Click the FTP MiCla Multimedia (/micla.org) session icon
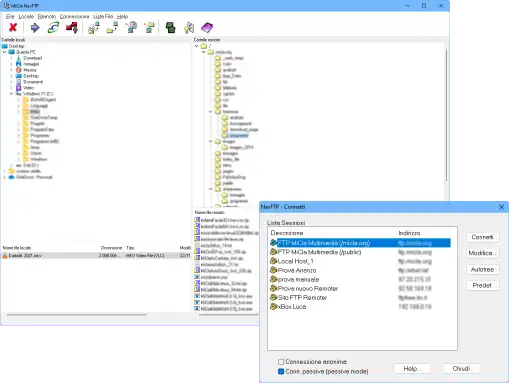 pyautogui.click(x=273, y=243)
